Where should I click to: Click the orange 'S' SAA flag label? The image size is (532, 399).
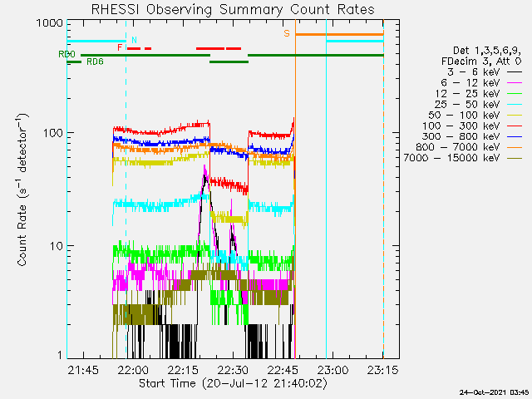[287, 33]
